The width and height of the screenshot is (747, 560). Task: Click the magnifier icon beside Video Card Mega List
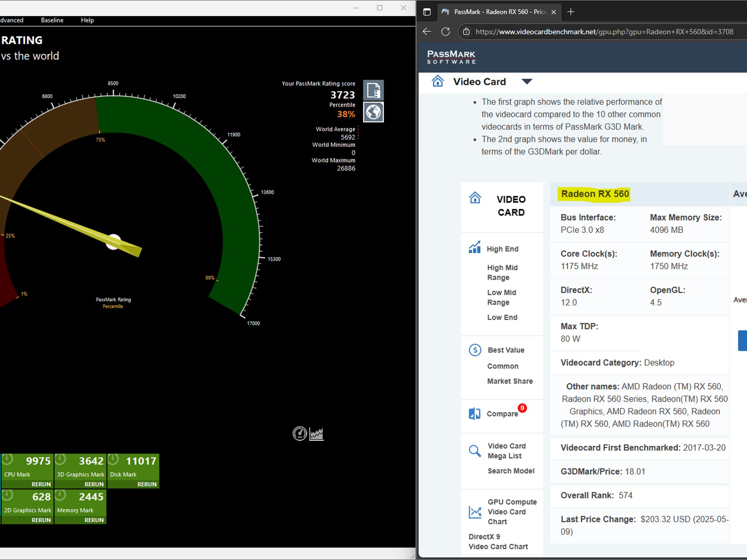[475, 451]
